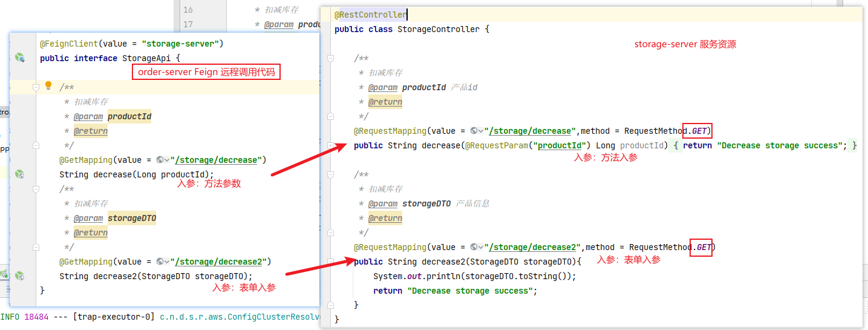Collapse decrease2 method body end fold marker
The image size is (868, 330).
click(x=331, y=305)
